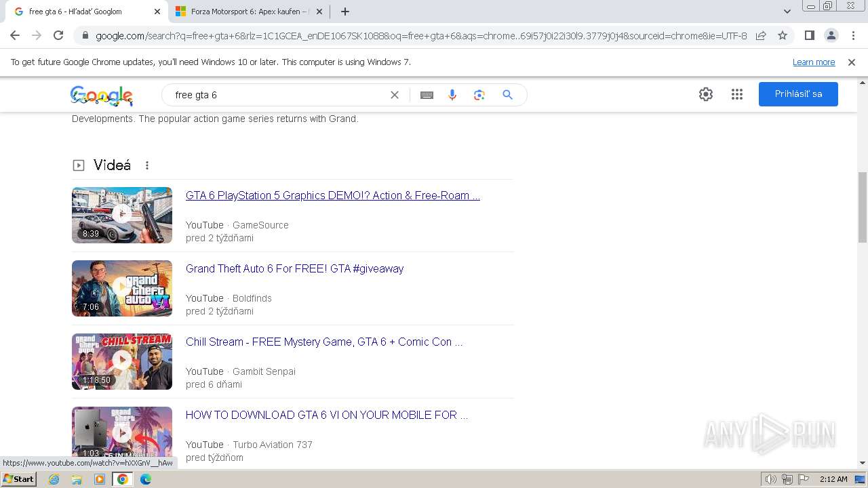Click scrollbar down arrow
This screenshot has width=868, height=488.
click(863, 464)
